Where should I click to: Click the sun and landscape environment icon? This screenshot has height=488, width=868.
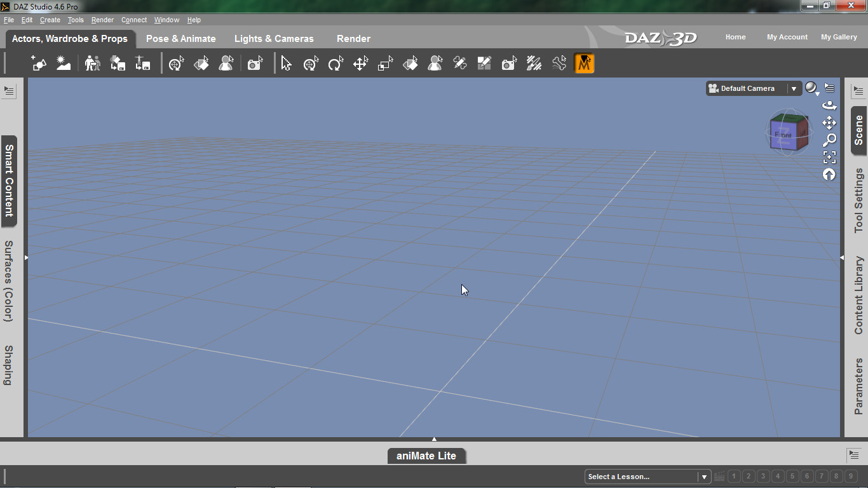pyautogui.click(x=64, y=64)
